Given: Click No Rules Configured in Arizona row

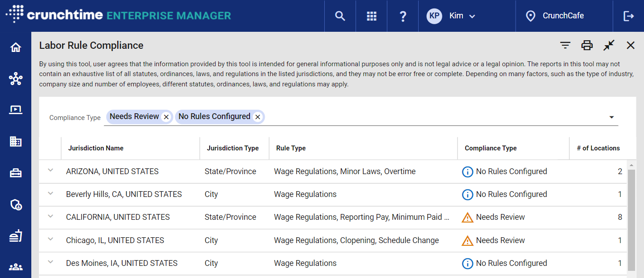Looking at the screenshot, I should [x=512, y=171].
